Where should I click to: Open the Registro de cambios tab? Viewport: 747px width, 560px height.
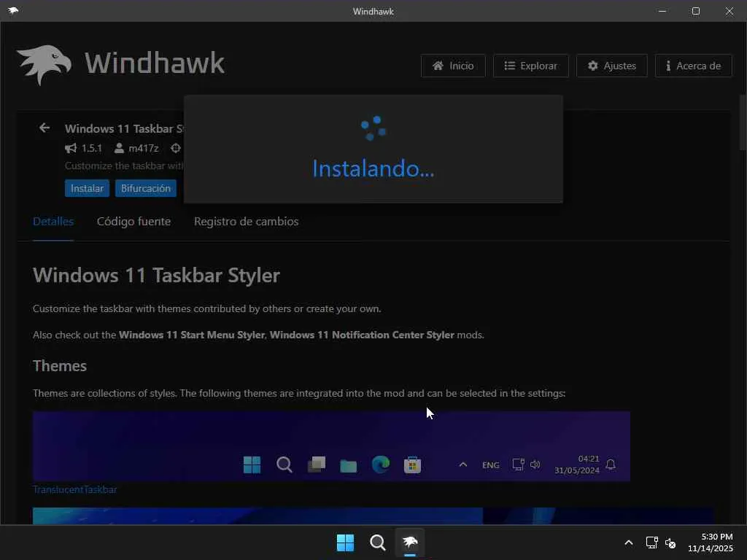click(247, 222)
